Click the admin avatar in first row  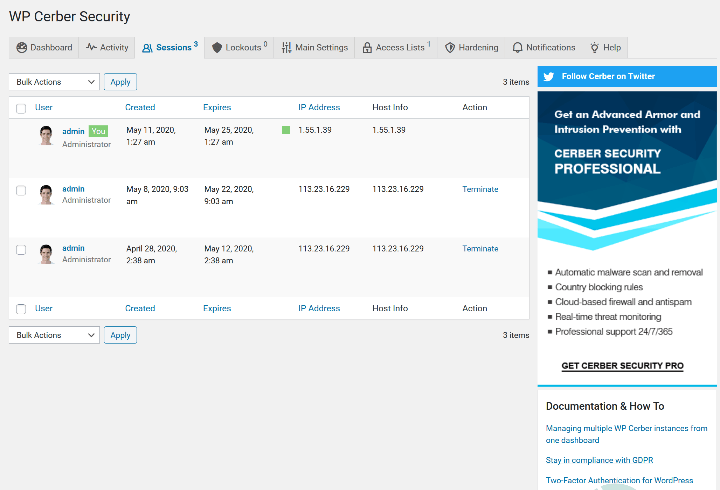tap(46, 135)
